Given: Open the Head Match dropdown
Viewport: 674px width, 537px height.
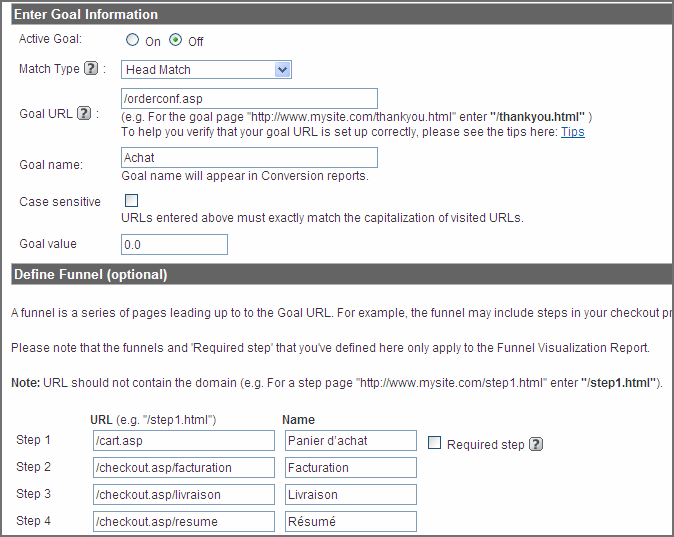Looking at the screenshot, I should 206,70.
